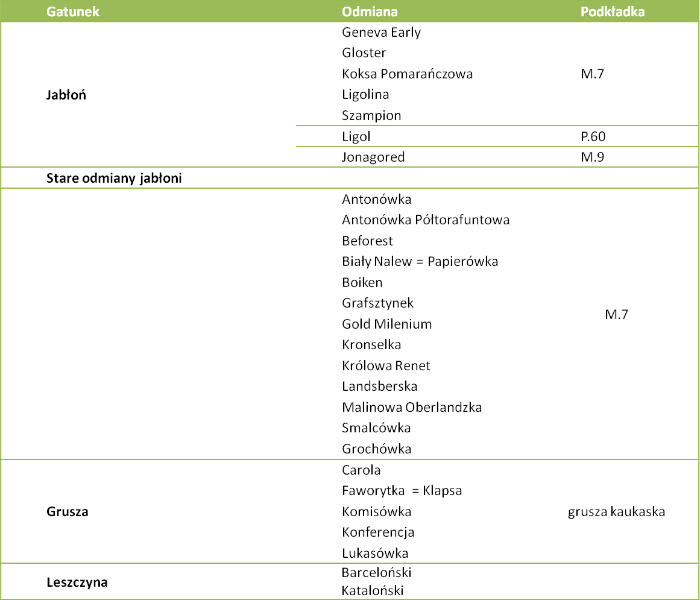Select the Grochówka entry
Viewport: 700px width, 600px height.
(376, 449)
